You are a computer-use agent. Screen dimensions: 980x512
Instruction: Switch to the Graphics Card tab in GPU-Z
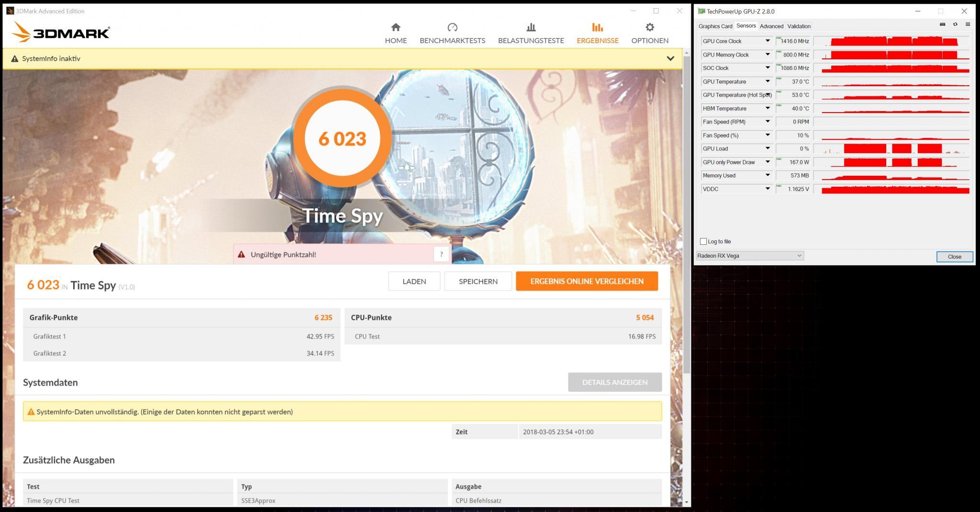[715, 26]
